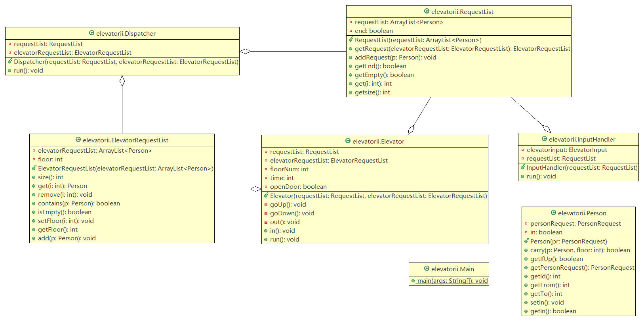Select the elevatorii.Person class title

pyautogui.click(x=582, y=213)
